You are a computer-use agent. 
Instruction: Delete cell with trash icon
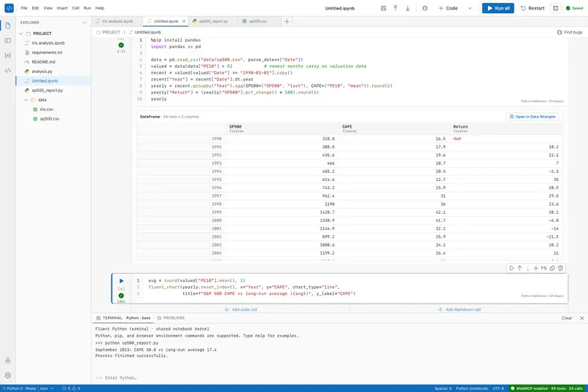click(560, 268)
